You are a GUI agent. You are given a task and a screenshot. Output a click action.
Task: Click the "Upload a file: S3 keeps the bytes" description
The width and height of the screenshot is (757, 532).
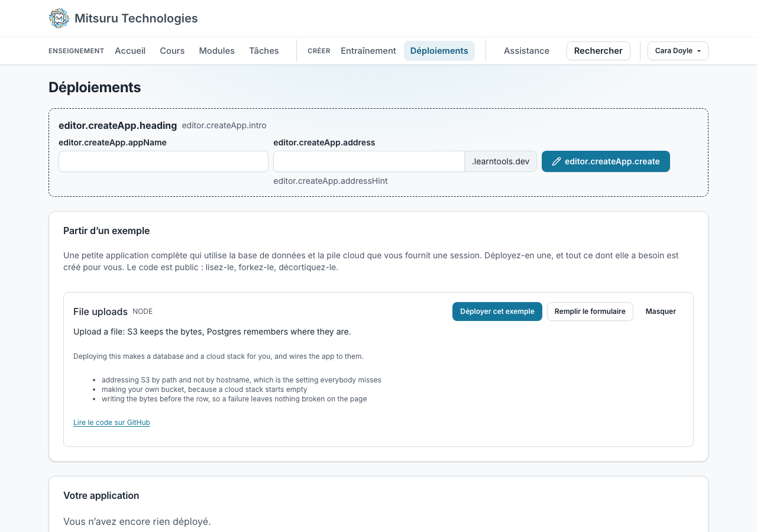coord(212,332)
